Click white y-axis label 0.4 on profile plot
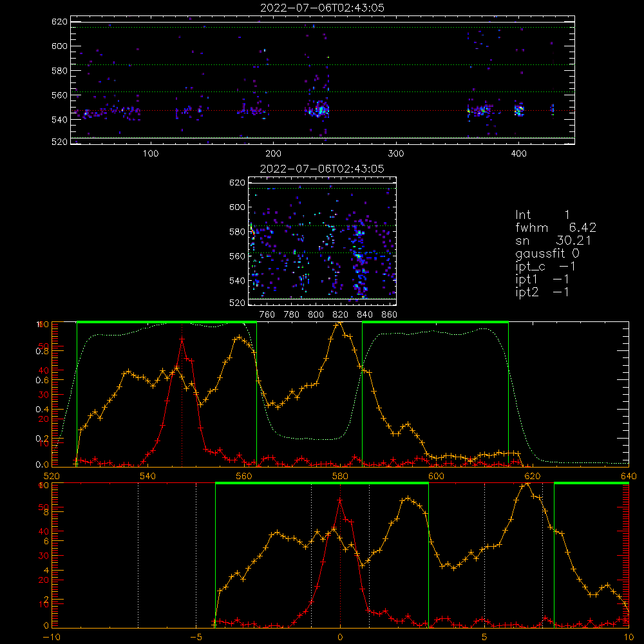The image size is (644, 644). pyautogui.click(x=43, y=409)
